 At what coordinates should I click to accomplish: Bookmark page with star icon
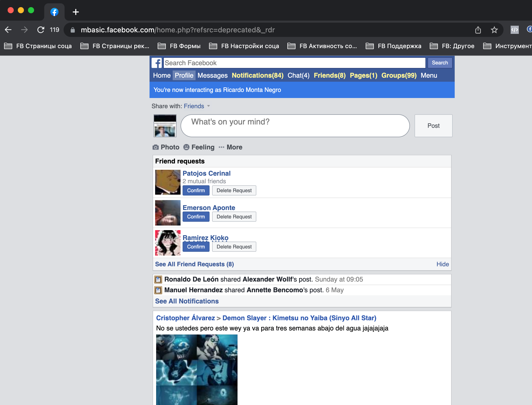pos(494,30)
